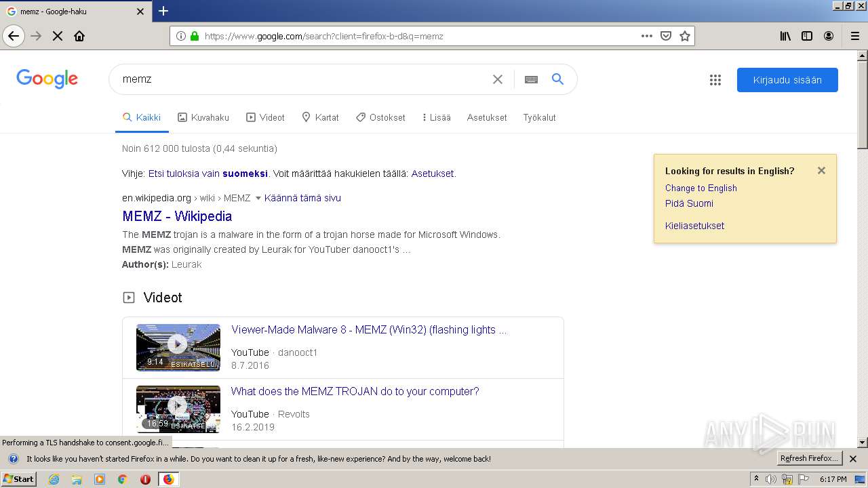Click the Google logo

[x=47, y=79]
